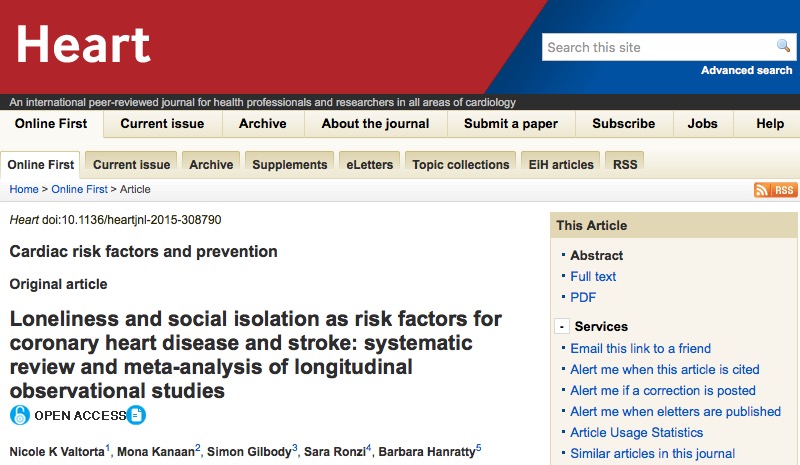Open the EiH articles tab
Viewport: 800px width, 465px height.
(561, 164)
